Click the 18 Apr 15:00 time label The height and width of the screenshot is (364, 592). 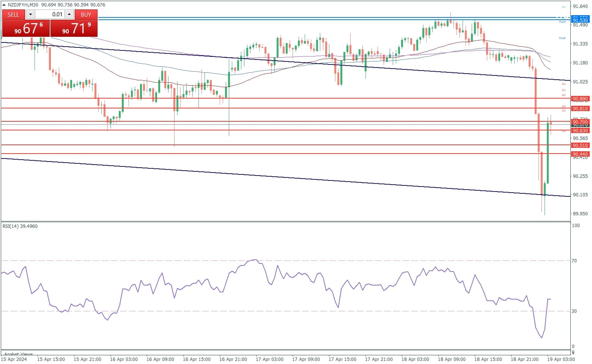coord(488,359)
